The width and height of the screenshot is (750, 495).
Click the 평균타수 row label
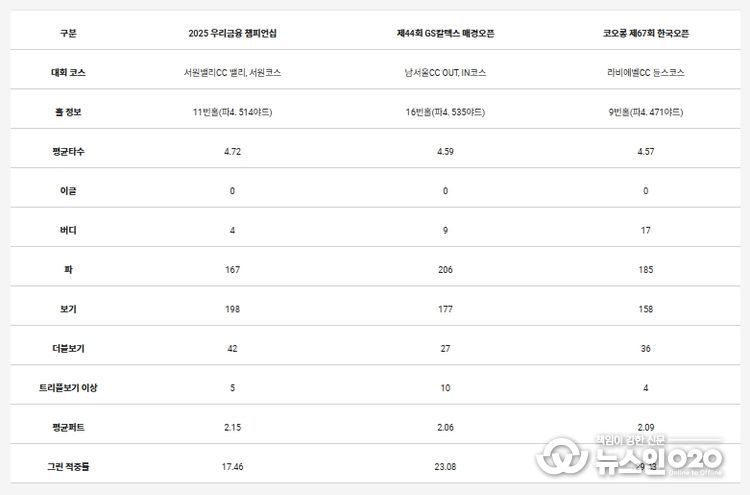[68, 151]
